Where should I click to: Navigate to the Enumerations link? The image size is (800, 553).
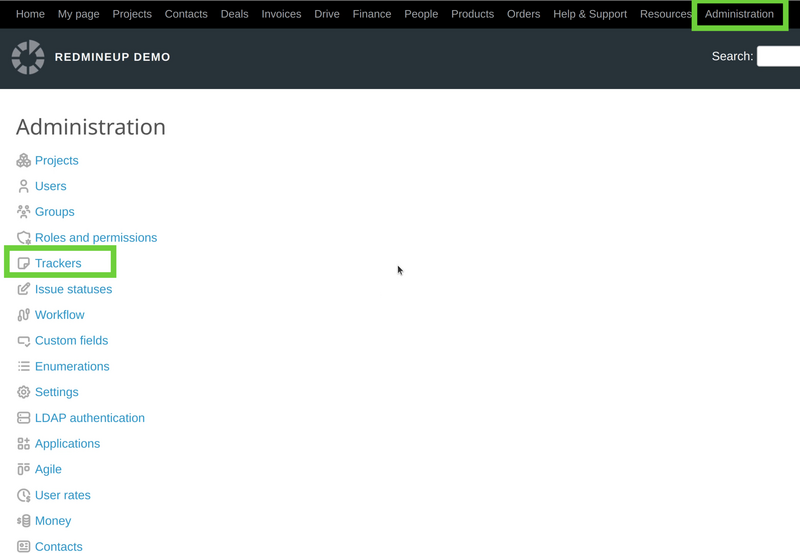[x=72, y=367]
